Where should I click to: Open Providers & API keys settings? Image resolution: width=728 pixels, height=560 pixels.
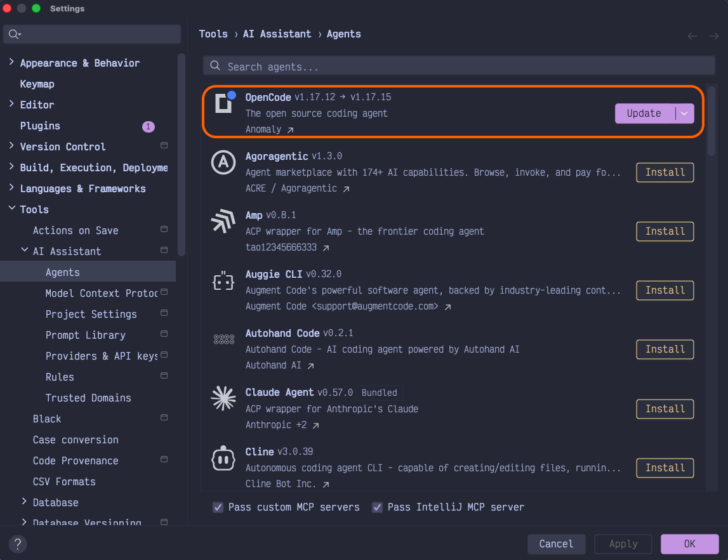(x=101, y=356)
